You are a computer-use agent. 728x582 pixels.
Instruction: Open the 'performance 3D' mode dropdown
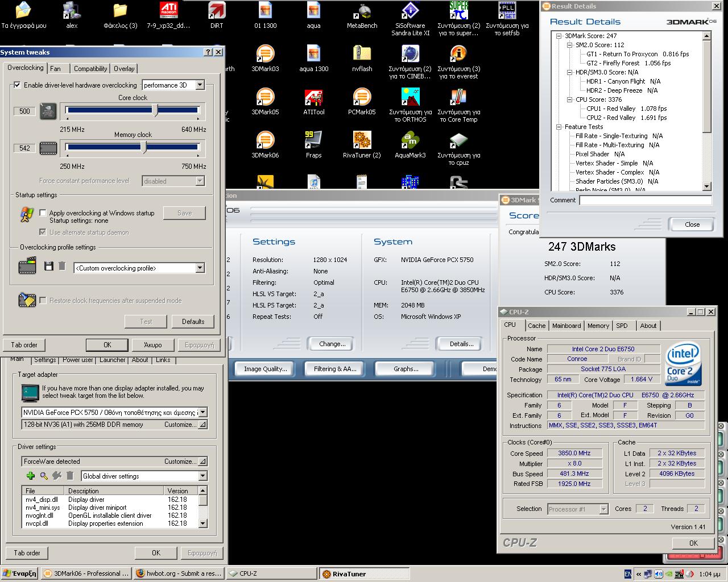coord(200,85)
